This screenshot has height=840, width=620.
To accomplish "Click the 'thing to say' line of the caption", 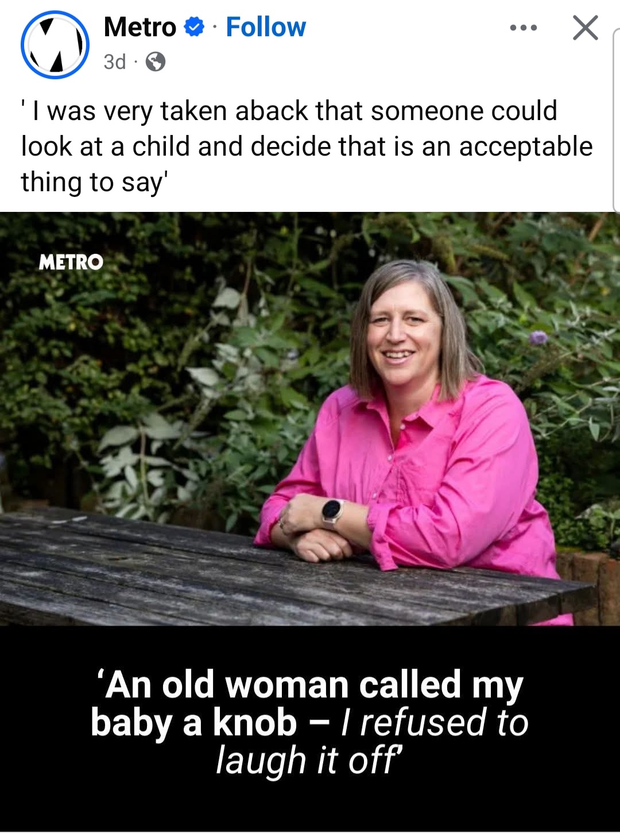I will coord(95,183).
